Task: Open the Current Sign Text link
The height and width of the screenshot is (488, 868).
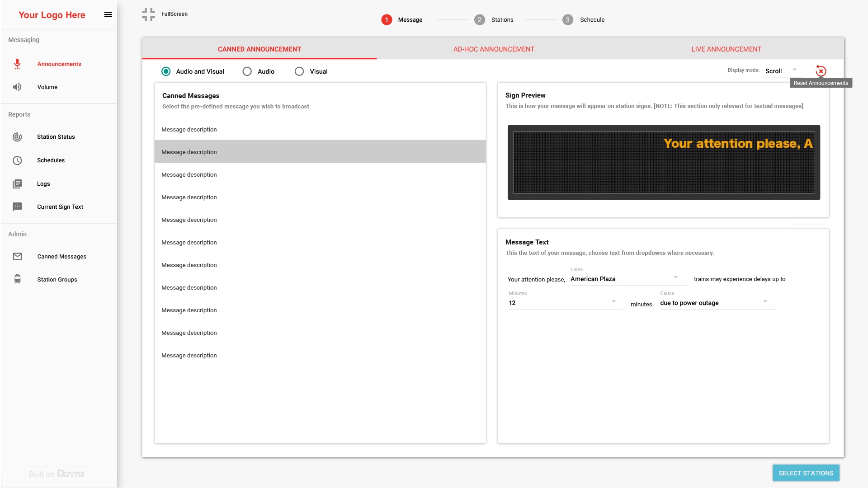Action: [x=60, y=207]
